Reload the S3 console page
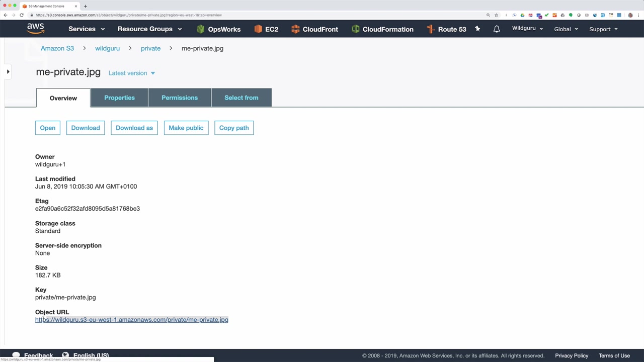Screen dimensions: 644x362 point(22,15)
